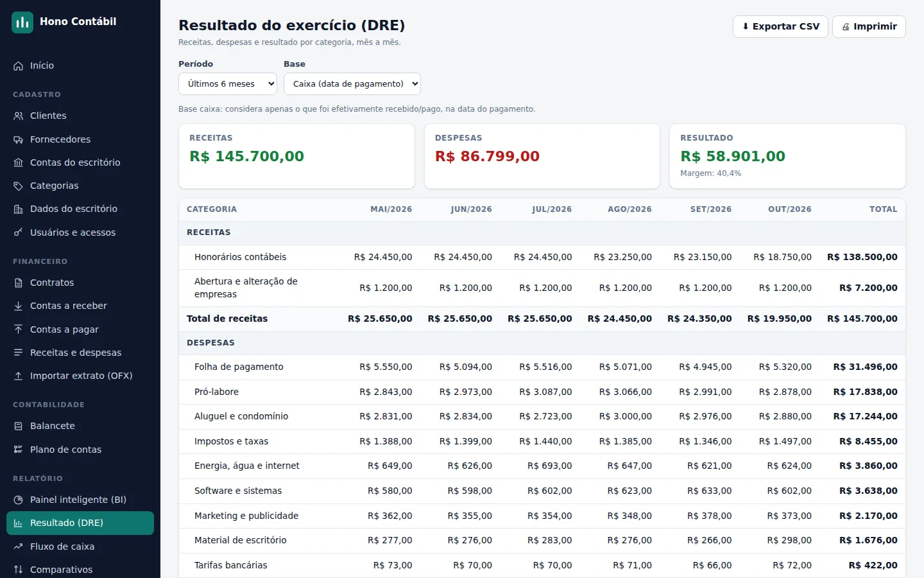Viewport: 924px width, 578px height.
Task: Click the tree icon beside Plano de contas
Action: click(18, 450)
